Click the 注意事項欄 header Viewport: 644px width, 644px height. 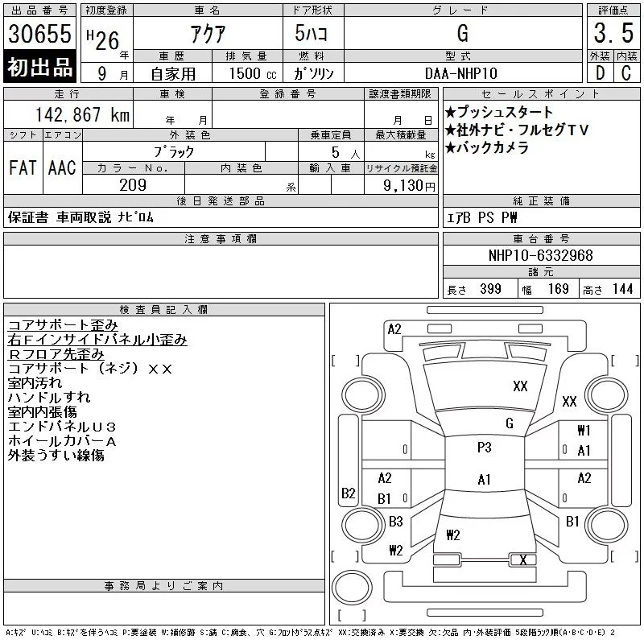[221, 238]
